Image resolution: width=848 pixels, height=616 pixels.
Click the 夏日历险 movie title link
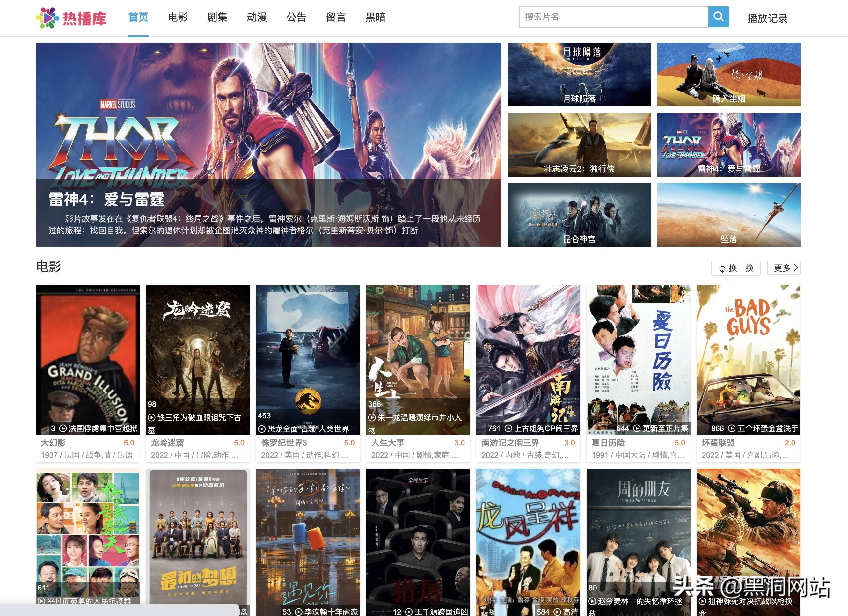pos(608,443)
